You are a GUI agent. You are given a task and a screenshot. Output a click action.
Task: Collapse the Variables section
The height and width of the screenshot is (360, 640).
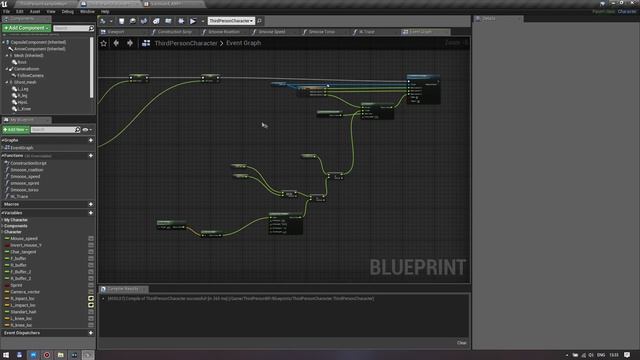[x=3, y=213]
